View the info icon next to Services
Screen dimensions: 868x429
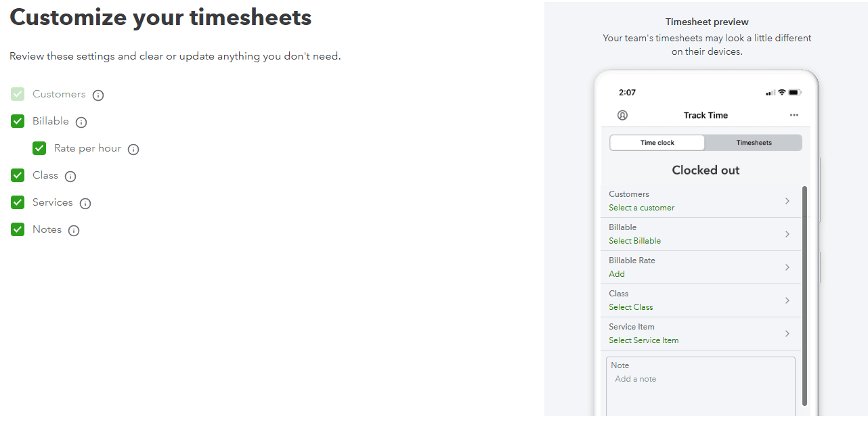click(x=85, y=204)
